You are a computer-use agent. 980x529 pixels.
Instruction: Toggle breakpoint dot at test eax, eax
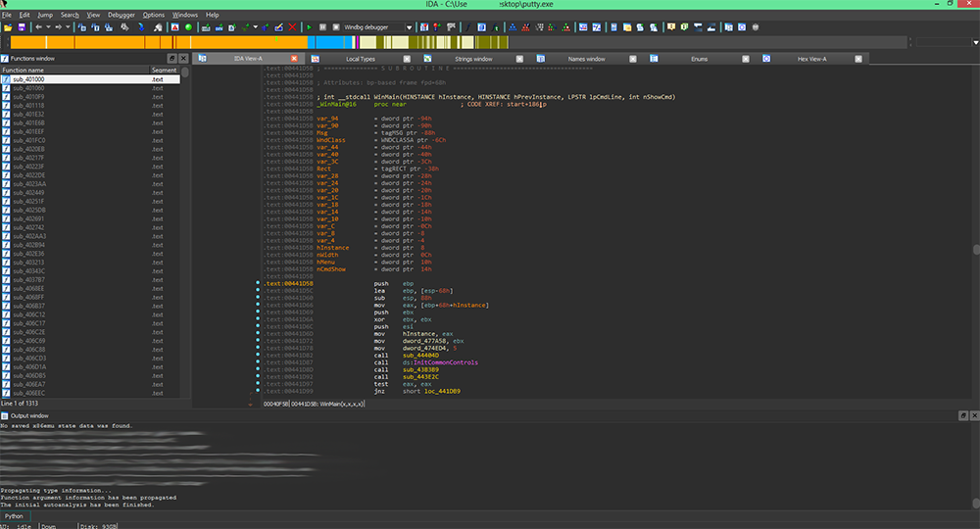[x=257, y=384]
